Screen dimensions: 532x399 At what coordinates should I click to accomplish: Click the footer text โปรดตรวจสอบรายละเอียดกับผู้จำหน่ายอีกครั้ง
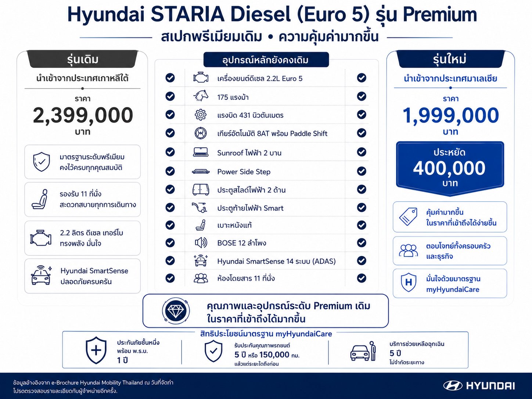pos(65,391)
